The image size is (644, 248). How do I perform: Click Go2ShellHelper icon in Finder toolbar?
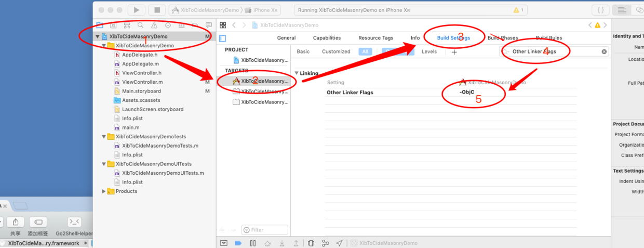(74, 223)
